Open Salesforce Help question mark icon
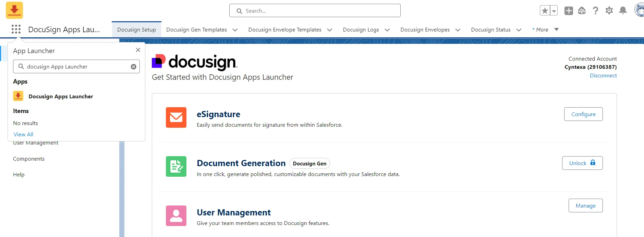Image resolution: width=644 pixels, height=237 pixels. coord(596,11)
